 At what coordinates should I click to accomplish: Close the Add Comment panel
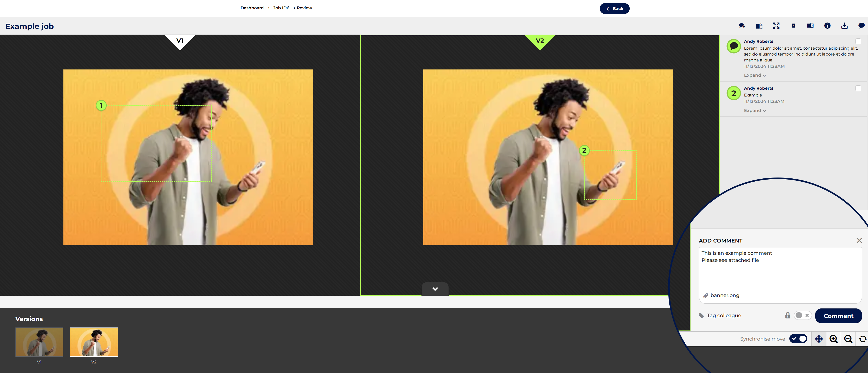(x=859, y=241)
